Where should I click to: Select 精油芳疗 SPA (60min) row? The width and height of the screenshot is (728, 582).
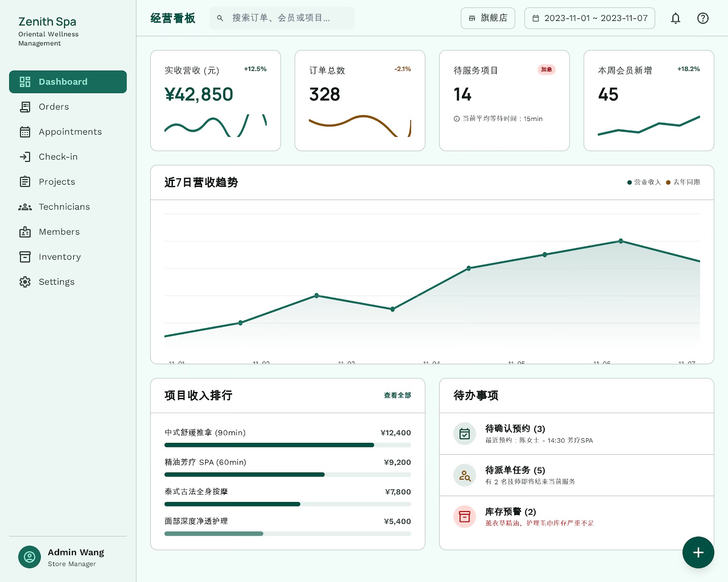[x=288, y=468]
